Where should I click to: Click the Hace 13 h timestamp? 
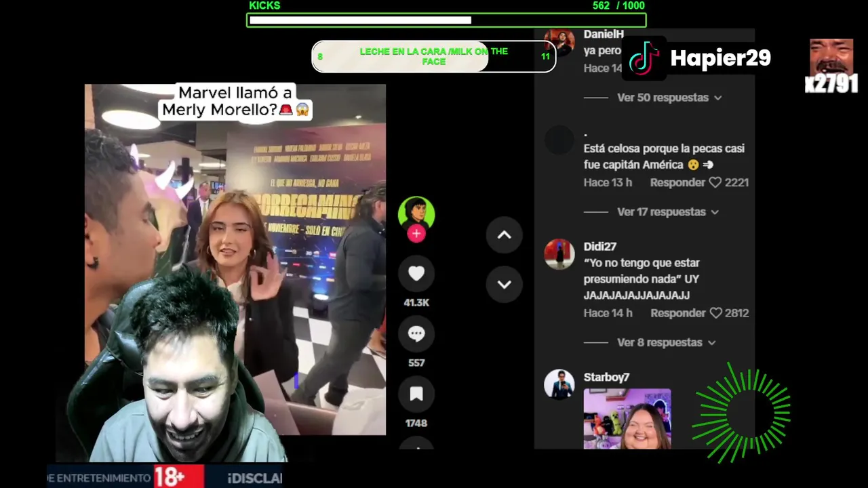(x=608, y=182)
